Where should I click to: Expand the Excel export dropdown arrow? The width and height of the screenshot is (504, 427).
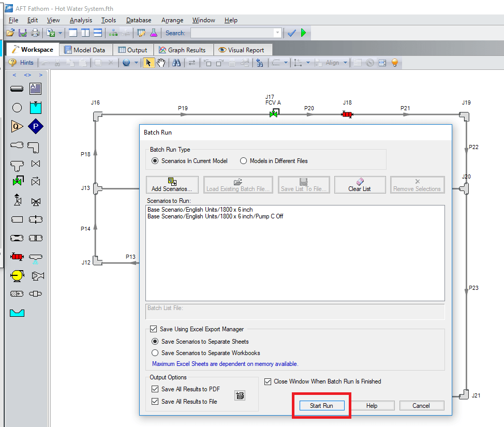point(60,33)
